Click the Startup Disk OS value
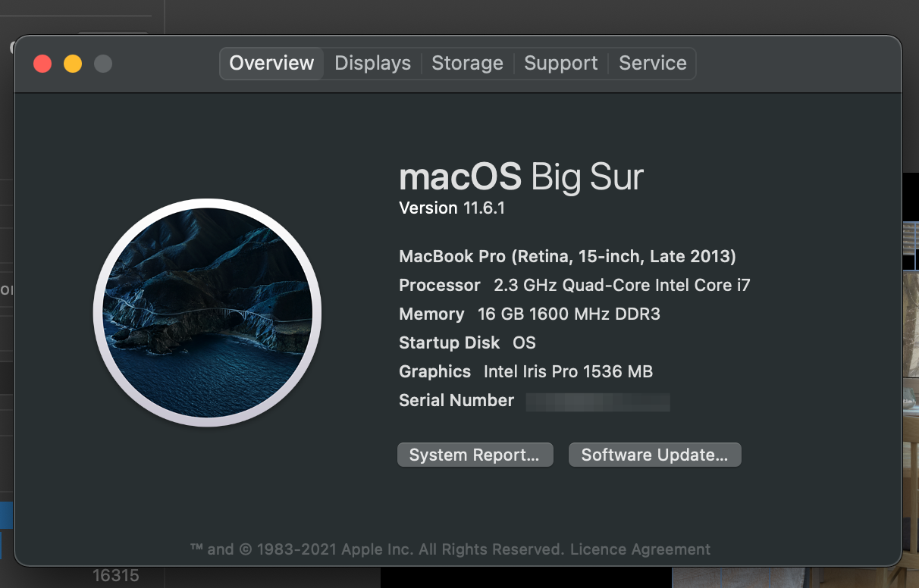Screen dimensions: 919x588 [524, 343]
